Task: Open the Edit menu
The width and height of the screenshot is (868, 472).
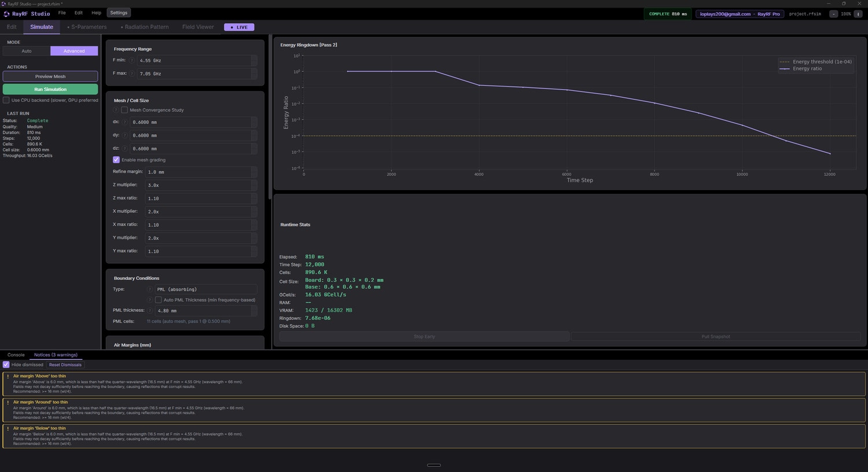Action: (79, 13)
